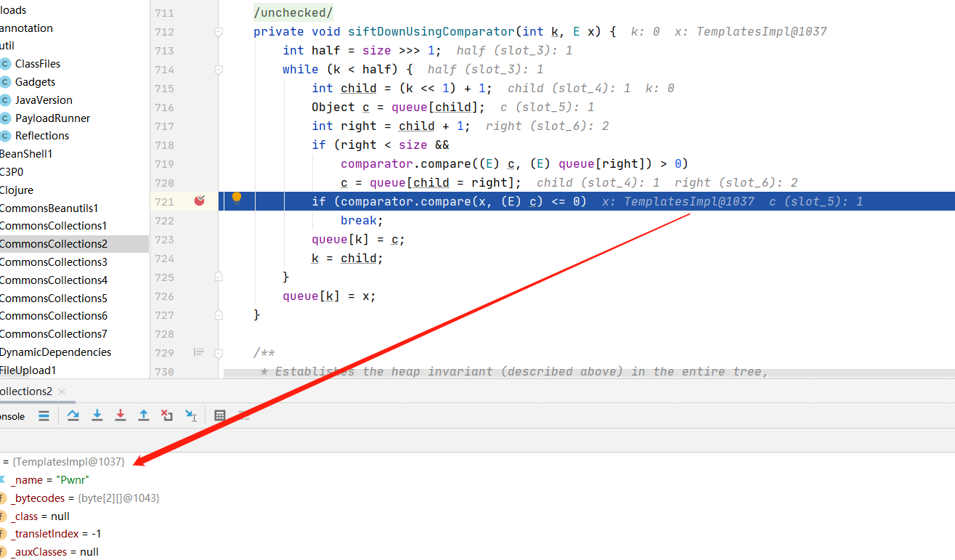Click the _auxClasses = null variable

point(54,552)
